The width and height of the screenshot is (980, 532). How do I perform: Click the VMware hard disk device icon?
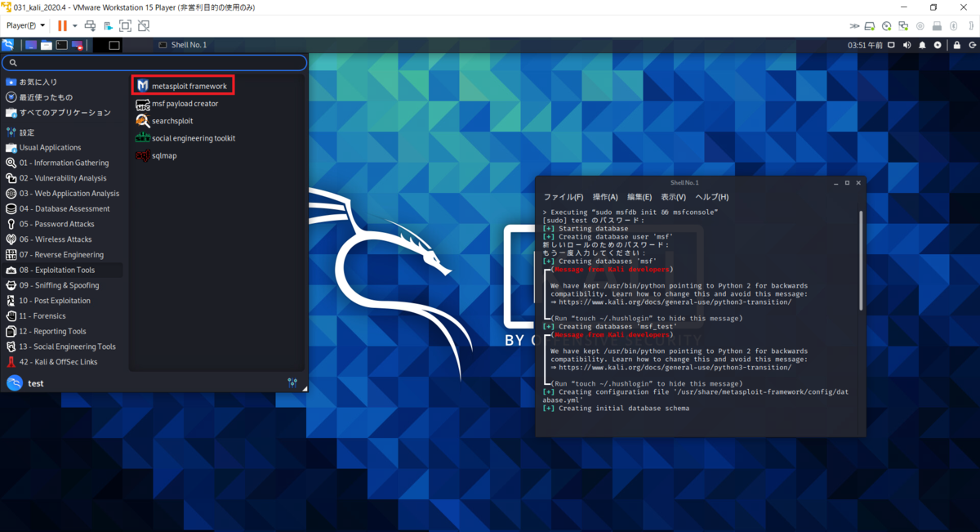871,26
